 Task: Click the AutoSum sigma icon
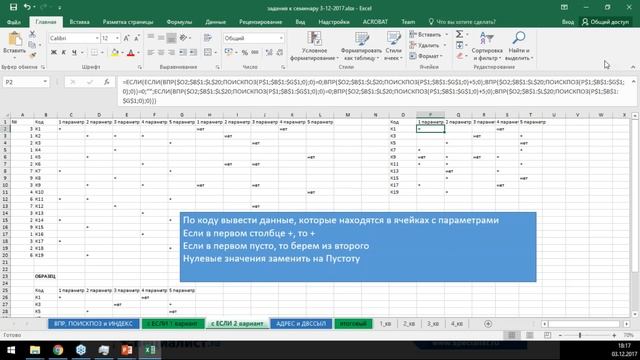point(460,35)
